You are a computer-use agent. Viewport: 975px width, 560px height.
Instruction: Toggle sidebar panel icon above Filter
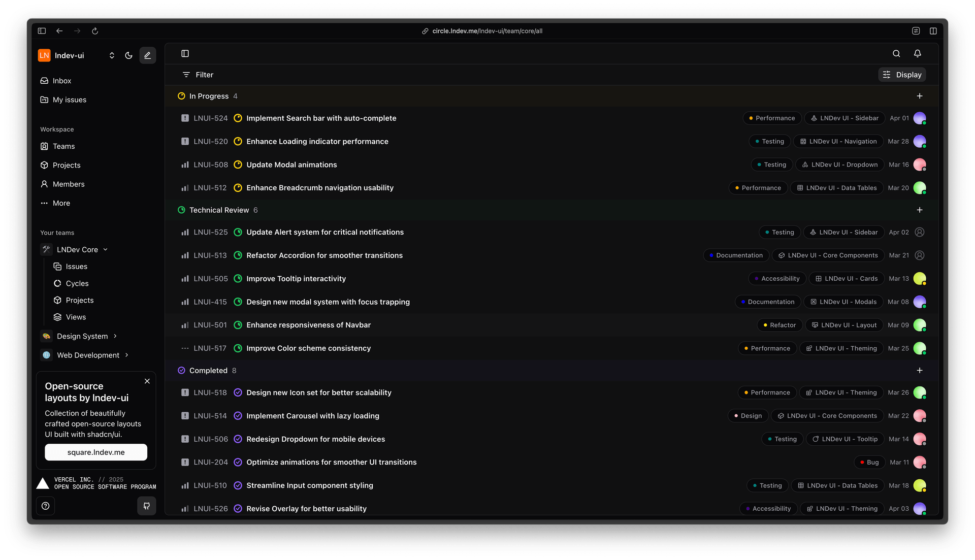click(185, 53)
